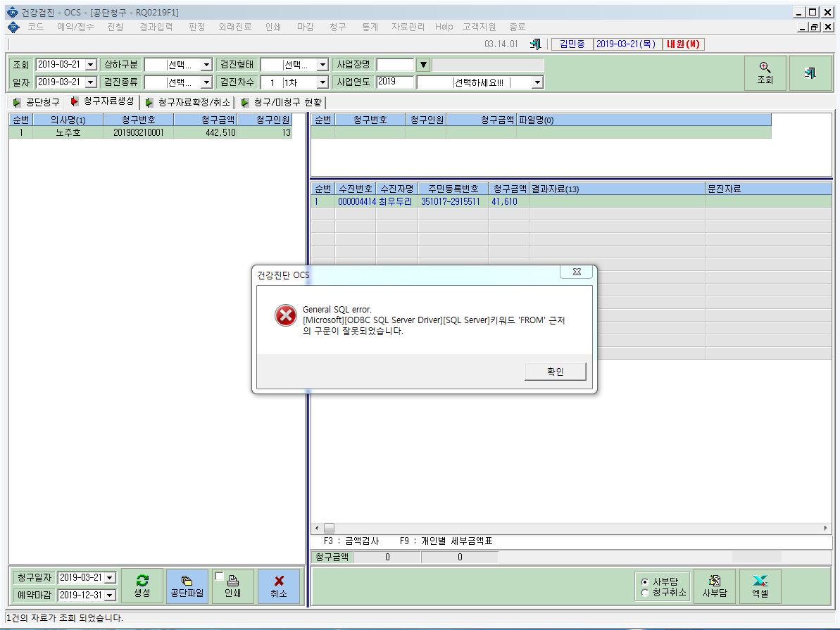Open the 검진차수 1차 dropdown
Screen dimensions: 840x630
coord(322,82)
